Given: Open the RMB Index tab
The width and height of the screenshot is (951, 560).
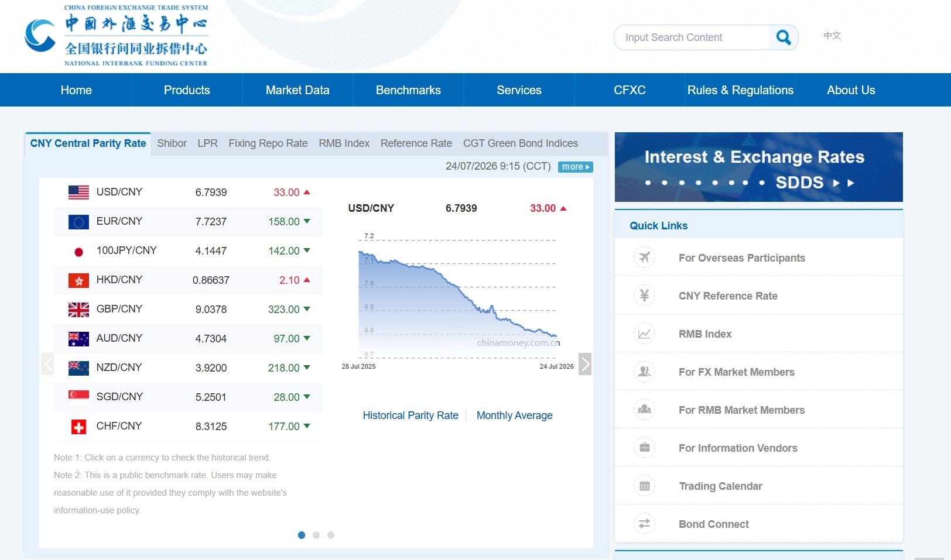Looking at the screenshot, I should [x=344, y=143].
